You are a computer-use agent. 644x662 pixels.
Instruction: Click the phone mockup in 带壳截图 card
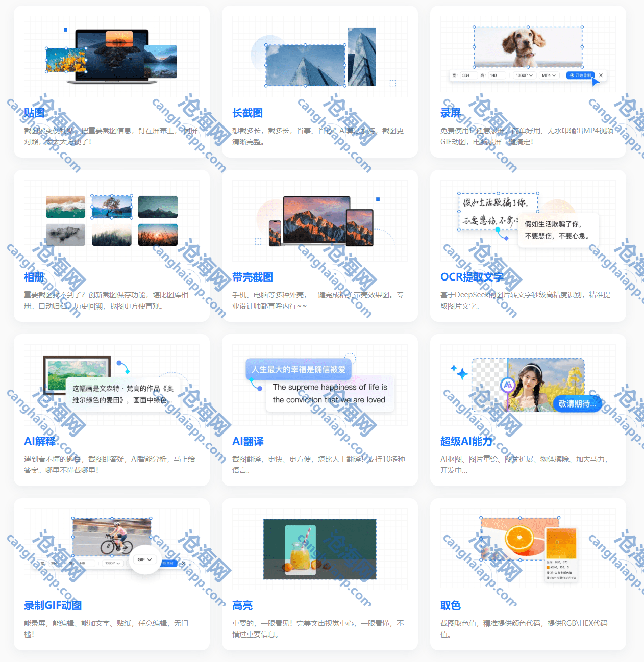coord(275,233)
